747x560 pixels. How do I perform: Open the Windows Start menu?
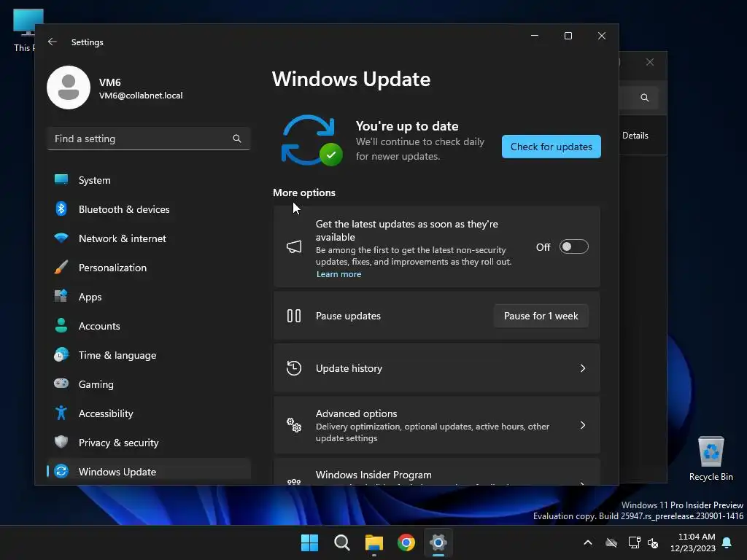tap(309, 542)
